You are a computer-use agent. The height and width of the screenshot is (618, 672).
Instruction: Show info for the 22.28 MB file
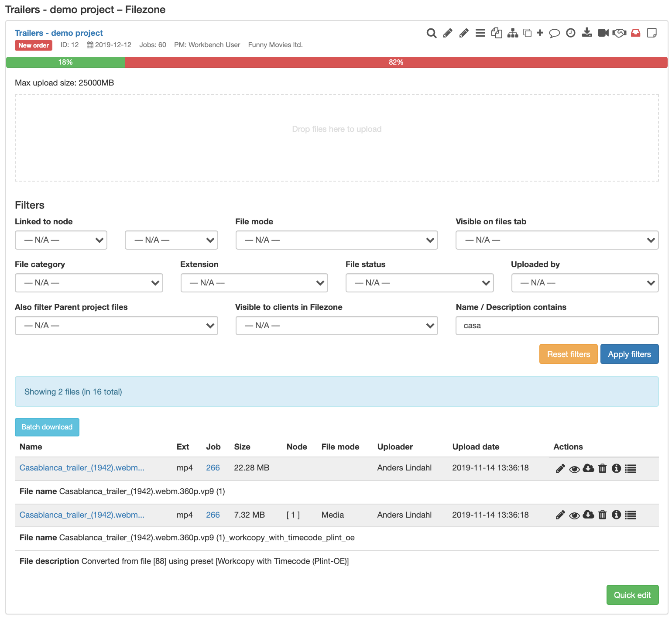[616, 469]
